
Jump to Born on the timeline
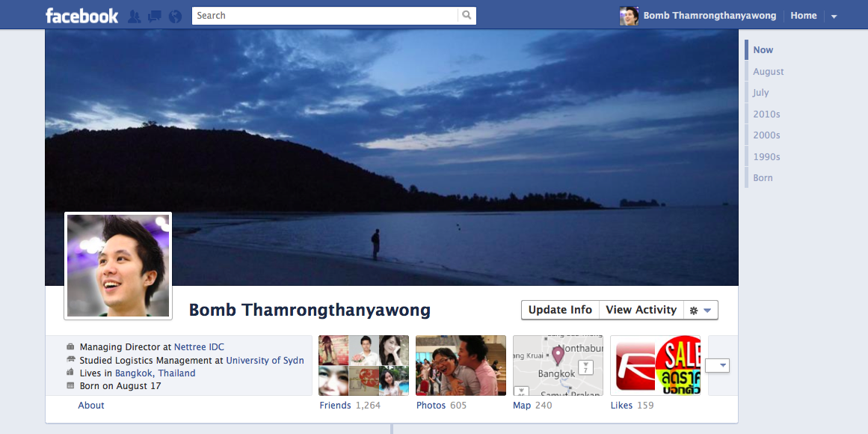point(763,178)
